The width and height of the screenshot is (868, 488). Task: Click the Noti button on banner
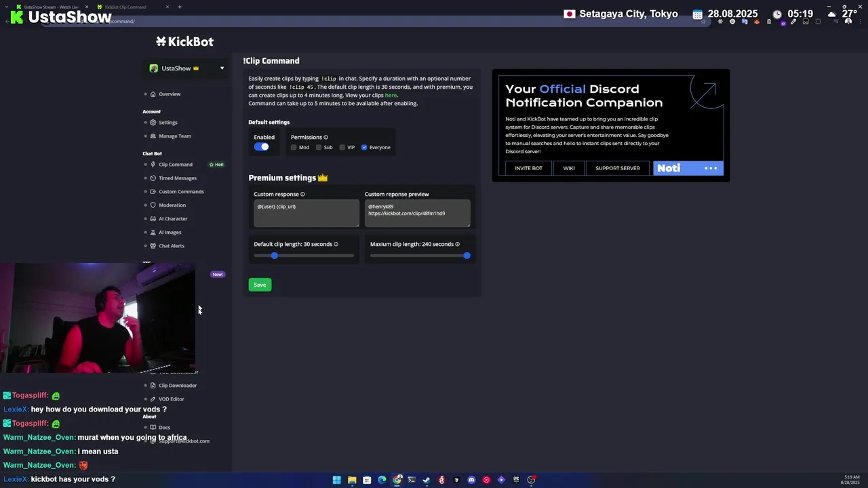click(688, 168)
